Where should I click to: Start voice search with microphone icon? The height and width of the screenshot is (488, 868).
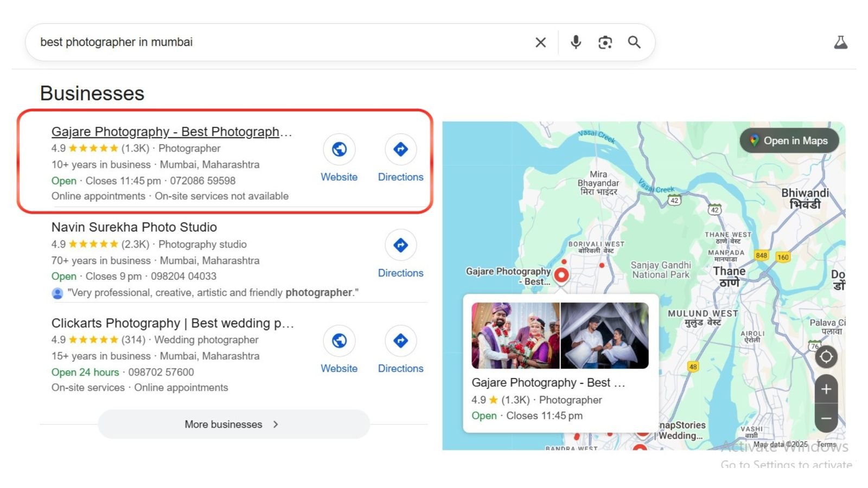tap(576, 42)
